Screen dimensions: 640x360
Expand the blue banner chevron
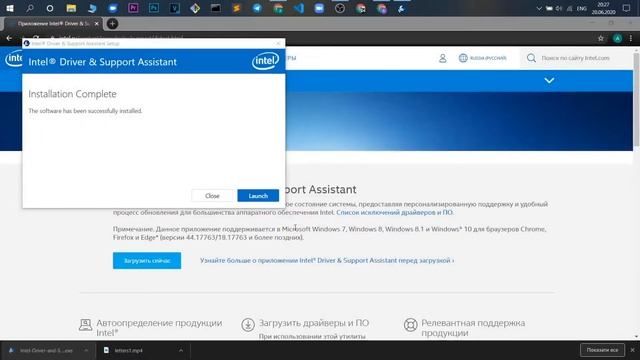(x=549, y=80)
